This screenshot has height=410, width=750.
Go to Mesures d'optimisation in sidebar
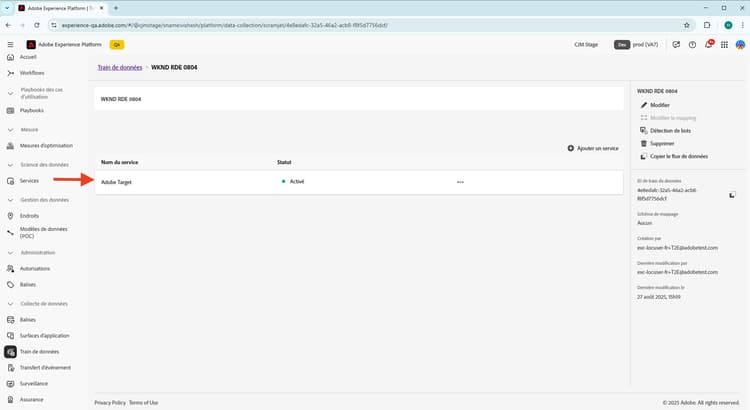click(46, 145)
